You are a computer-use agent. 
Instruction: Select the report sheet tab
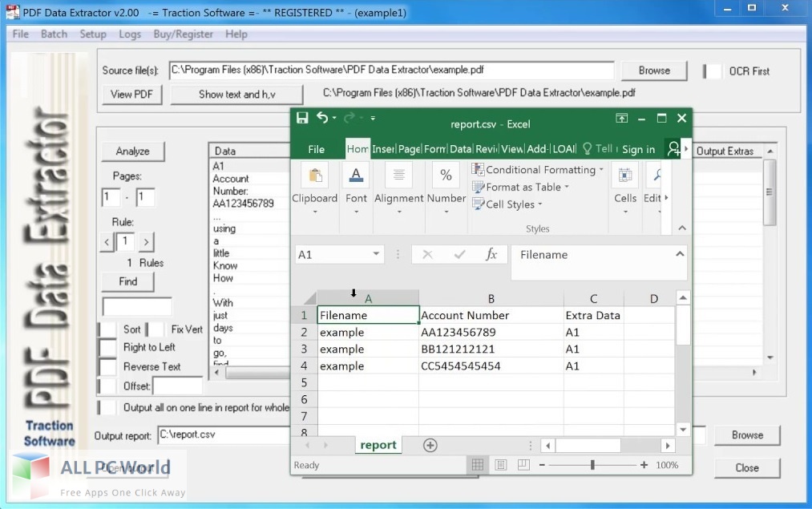pos(378,445)
